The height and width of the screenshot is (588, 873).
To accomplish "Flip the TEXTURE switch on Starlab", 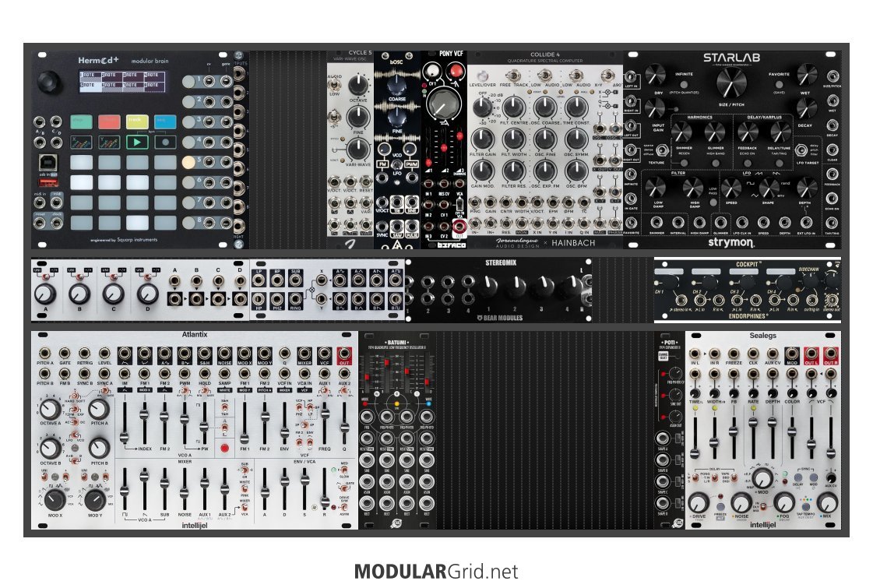I will [662, 150].
